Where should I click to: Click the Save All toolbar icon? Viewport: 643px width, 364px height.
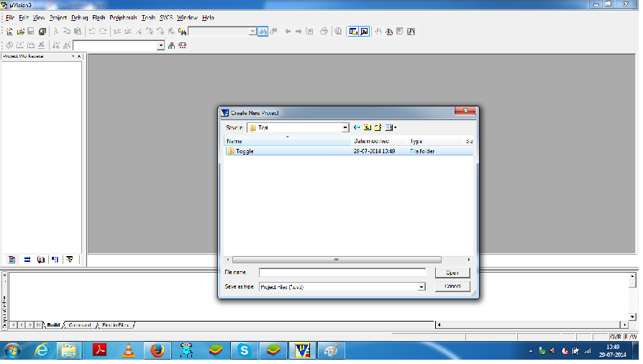42,31
